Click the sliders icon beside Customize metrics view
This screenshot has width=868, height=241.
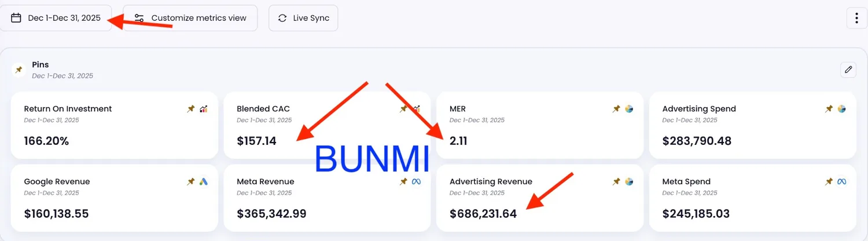point(139,18)
